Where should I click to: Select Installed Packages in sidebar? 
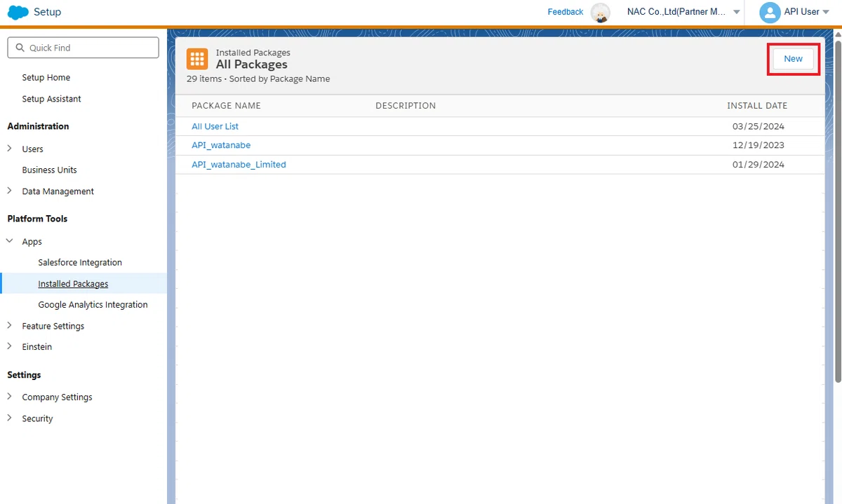(73, 284)
